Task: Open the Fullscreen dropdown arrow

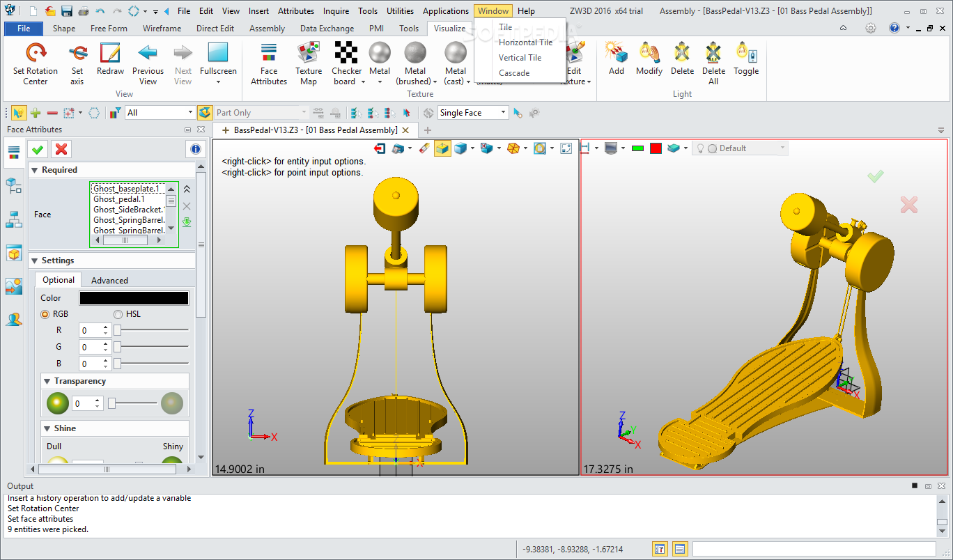Action: (x=218, y=81)
